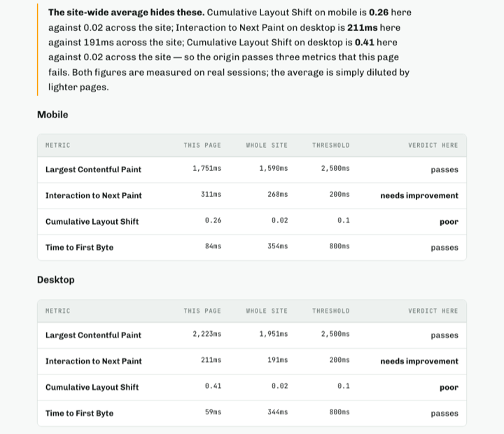The image size is (504, 434).
Task: Click 'poor' verdict in Mobile table
Action: click(449, 222)
